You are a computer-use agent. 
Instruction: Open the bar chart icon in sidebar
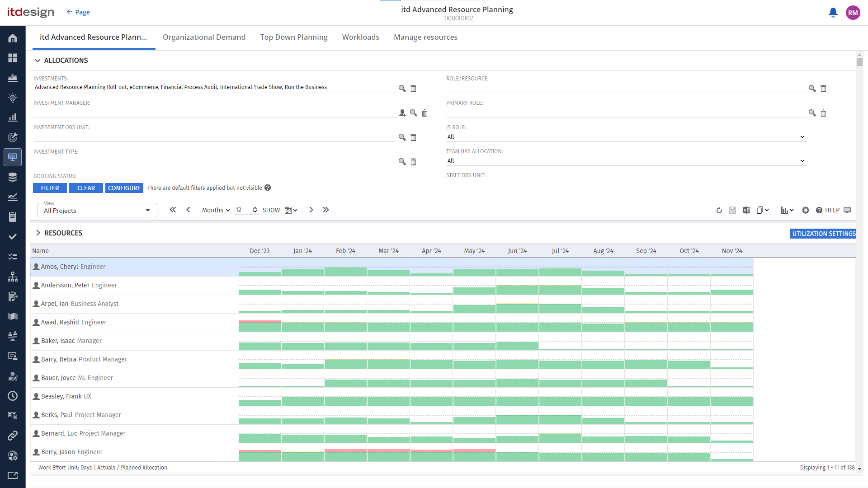13,117
